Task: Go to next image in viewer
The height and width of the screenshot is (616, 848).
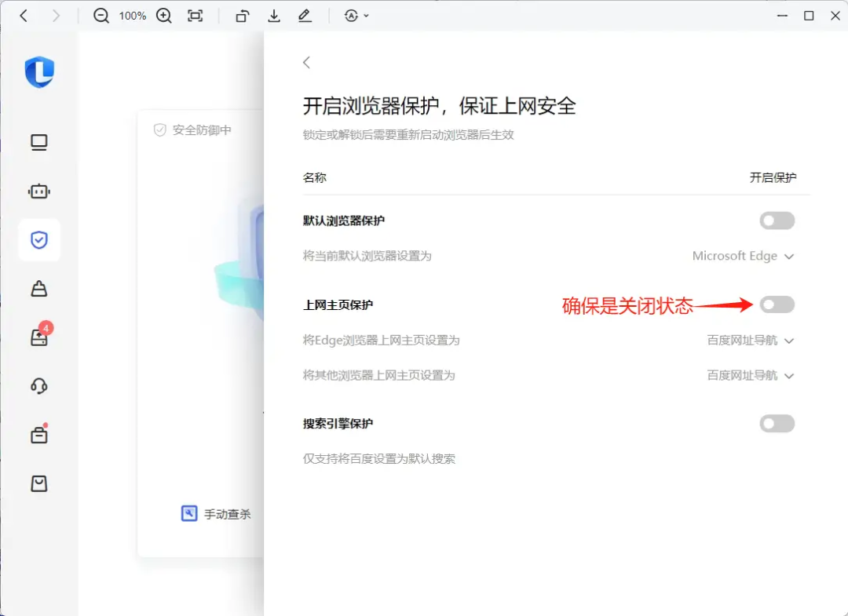Action: point(56,16)
